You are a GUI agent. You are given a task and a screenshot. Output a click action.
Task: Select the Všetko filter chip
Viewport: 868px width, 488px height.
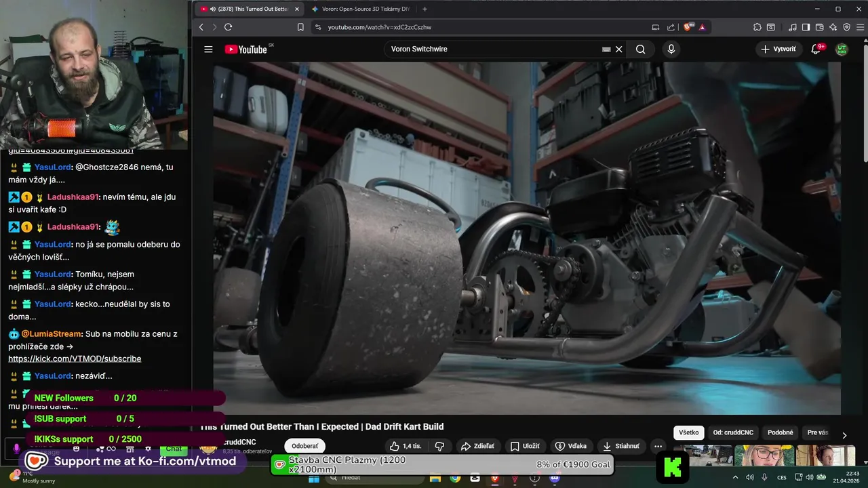pos(688,432)
